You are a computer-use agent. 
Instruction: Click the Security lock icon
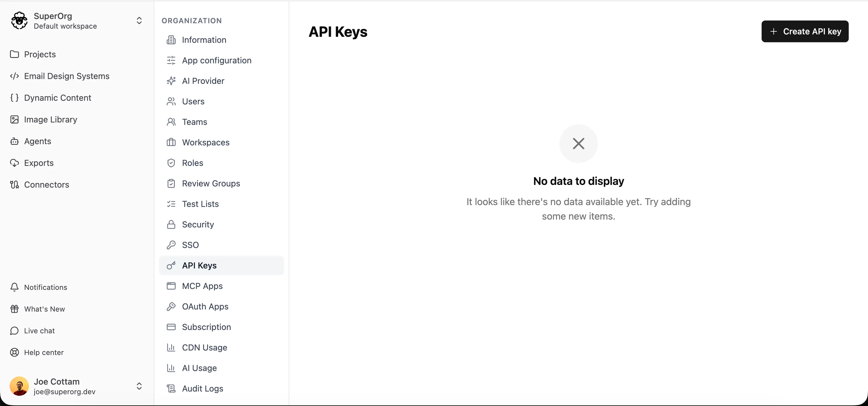171,225
